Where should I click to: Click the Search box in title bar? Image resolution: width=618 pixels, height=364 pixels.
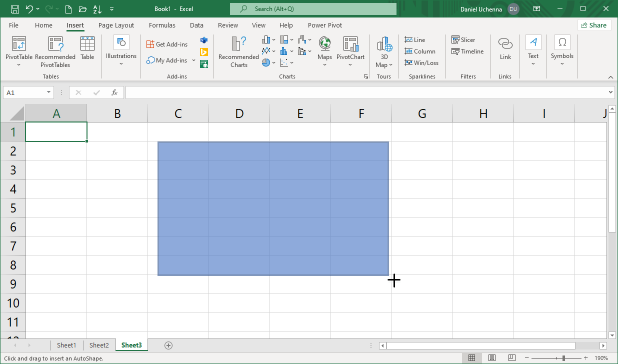click(x=313, y=9)
